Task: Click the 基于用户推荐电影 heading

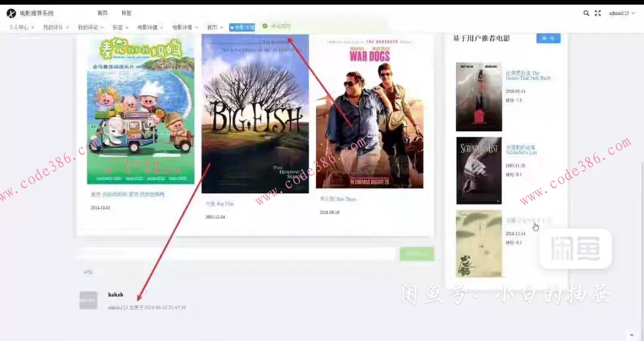Action: pyautogui.click(x=481, y=38)
